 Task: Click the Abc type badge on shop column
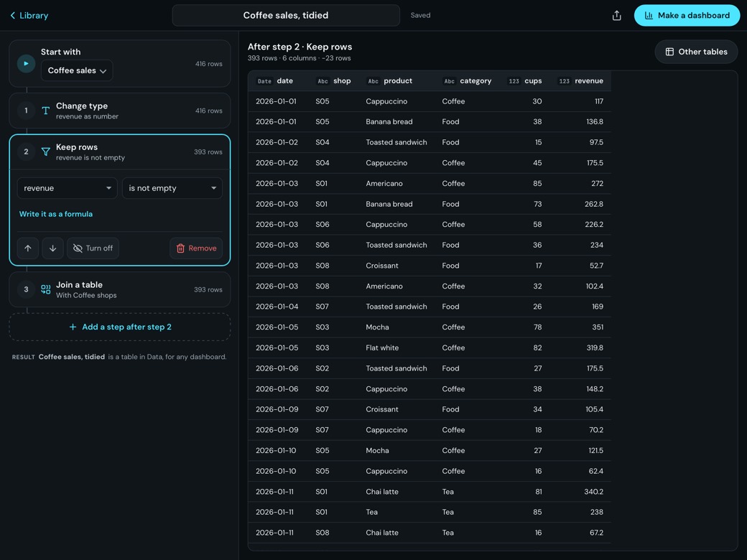[x=323, y=81]
